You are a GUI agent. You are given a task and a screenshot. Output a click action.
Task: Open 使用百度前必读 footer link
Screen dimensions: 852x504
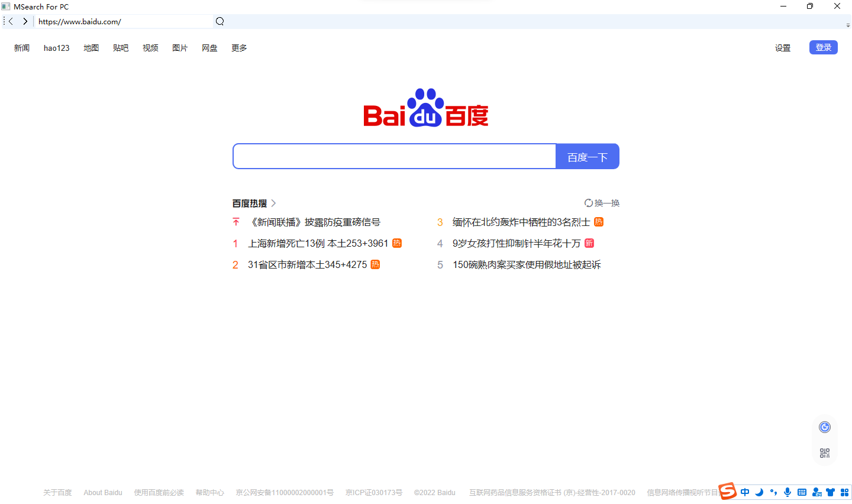[x=159, y=492]
